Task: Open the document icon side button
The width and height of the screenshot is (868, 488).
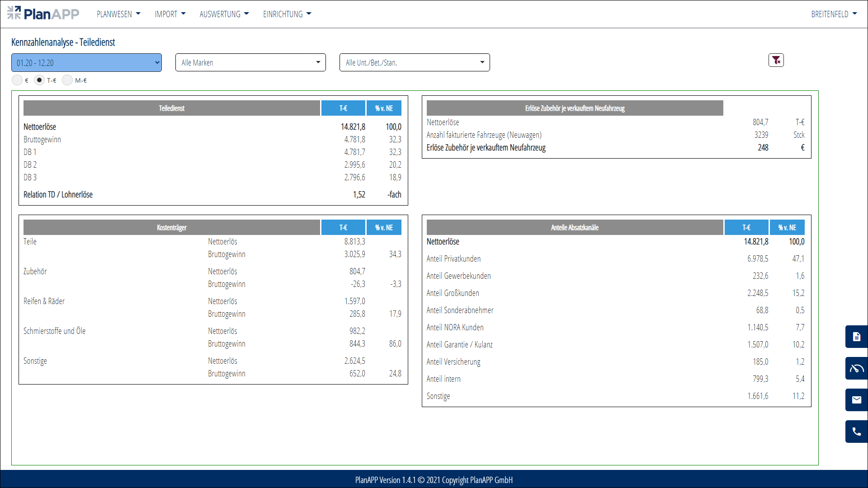Action: tap(856, 337)
